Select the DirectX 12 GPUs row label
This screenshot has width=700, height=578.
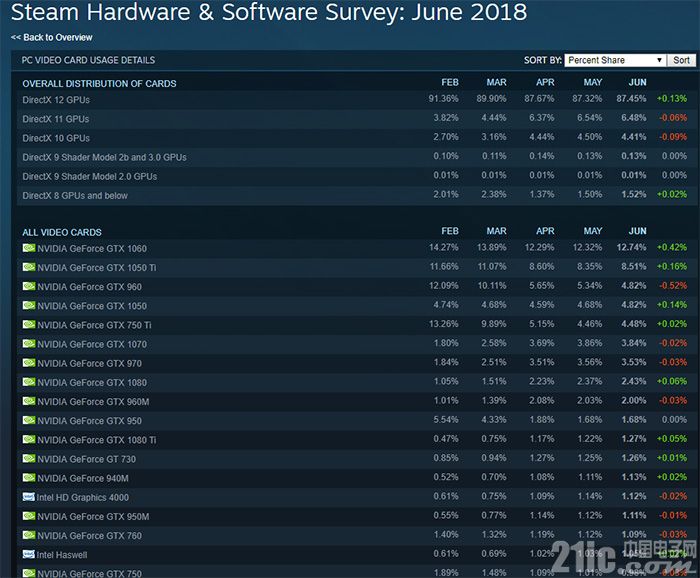[x=56, y=100]
